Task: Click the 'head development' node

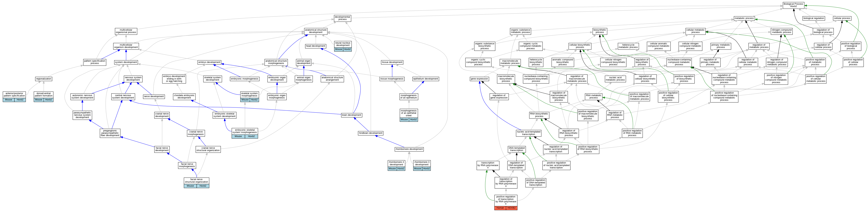Action: pos(315,46)
